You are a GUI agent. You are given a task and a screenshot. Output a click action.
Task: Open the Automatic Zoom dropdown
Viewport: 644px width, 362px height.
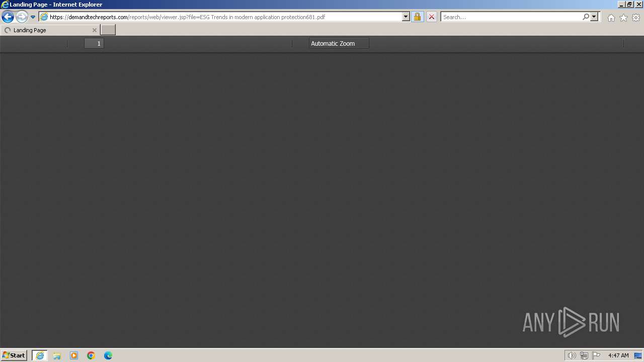pyautogui.click(x=339, y=44)
